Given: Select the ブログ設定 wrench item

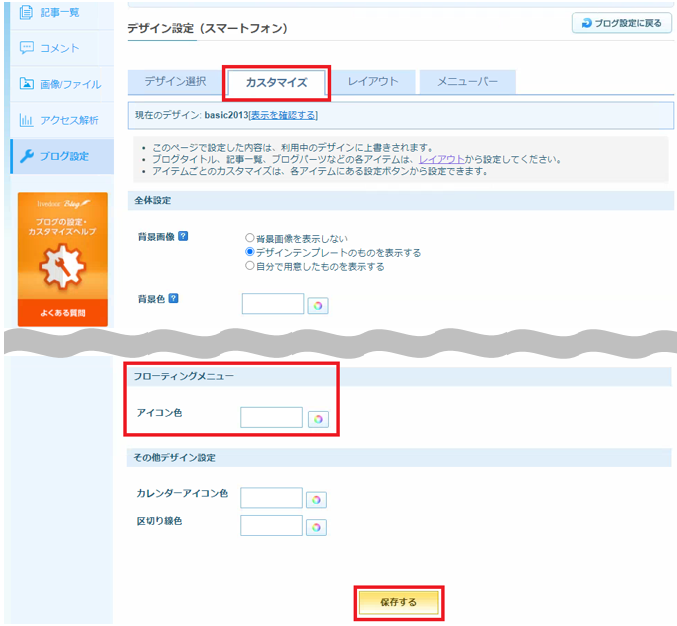Looking at the screenshot, I should tap(62, 156).
